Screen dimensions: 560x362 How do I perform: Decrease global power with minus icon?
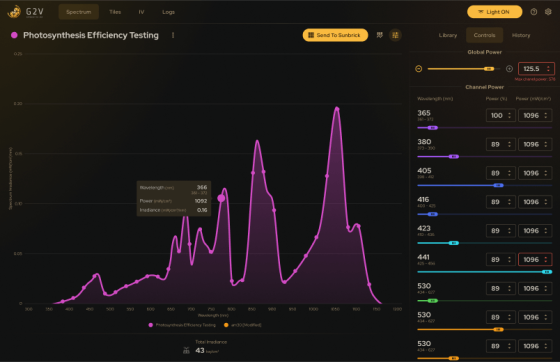tap(419, 69)
